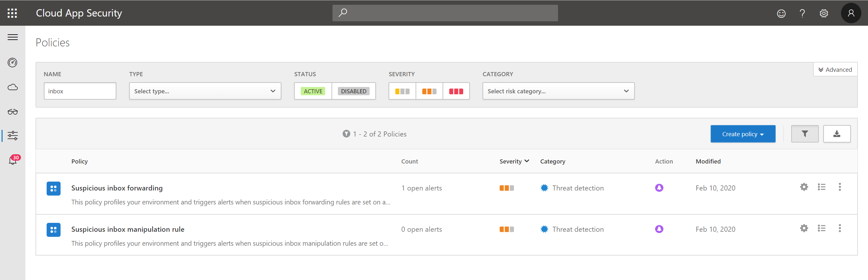Open the Create policy dropdown button
The height and width of the screenshot is (280, 868).
click(x=743, y=134)
